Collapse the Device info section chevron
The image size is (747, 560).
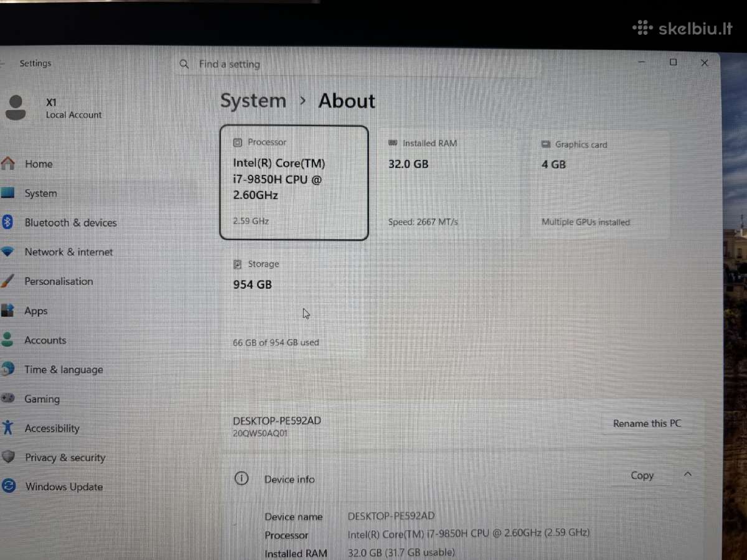688,475
